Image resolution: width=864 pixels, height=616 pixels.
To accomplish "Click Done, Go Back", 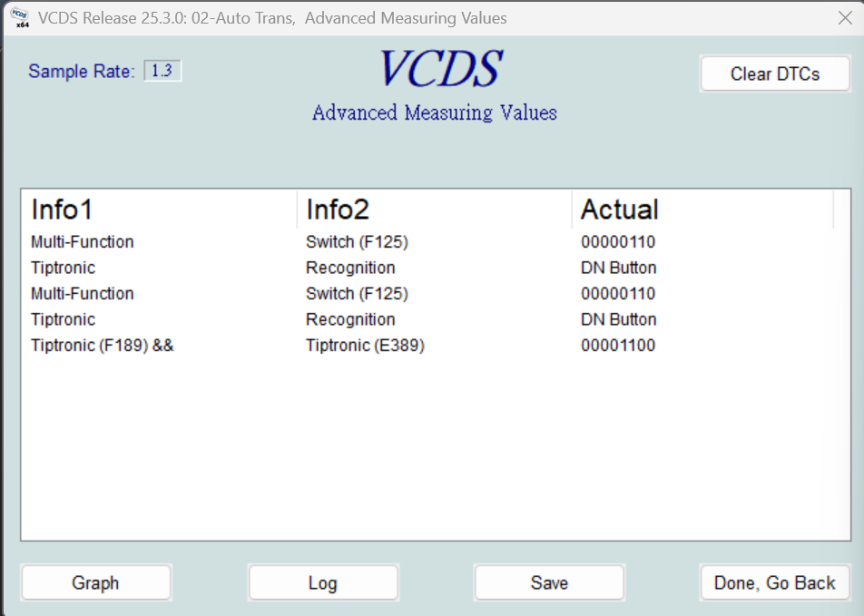I will (x=775, y=582).
